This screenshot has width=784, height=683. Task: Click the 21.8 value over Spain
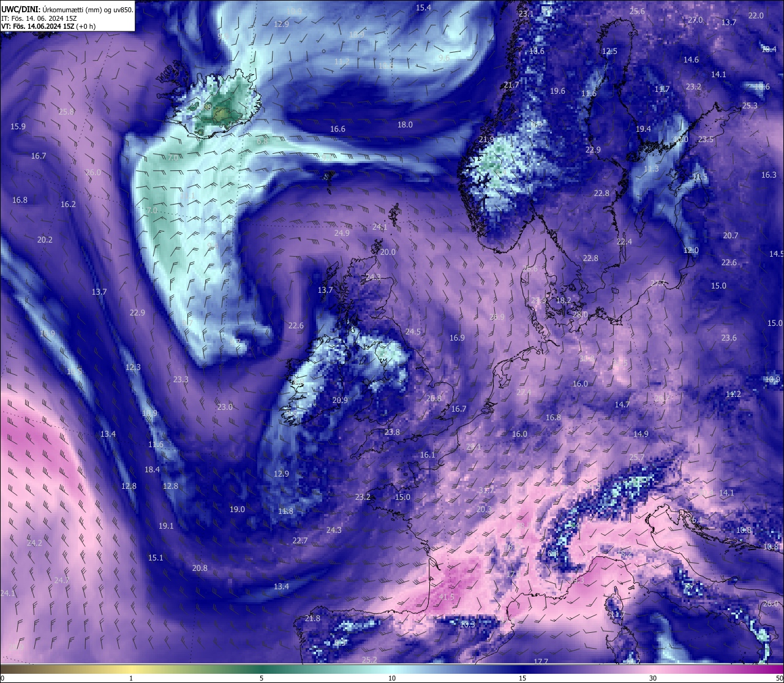click(x=312, y=618)
